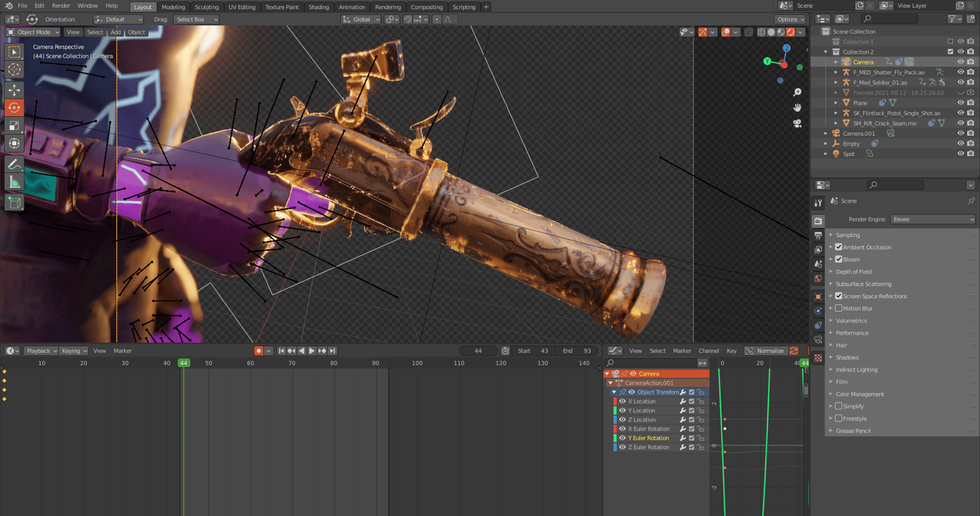Hide the X Location channel curve

click(623, 401)
